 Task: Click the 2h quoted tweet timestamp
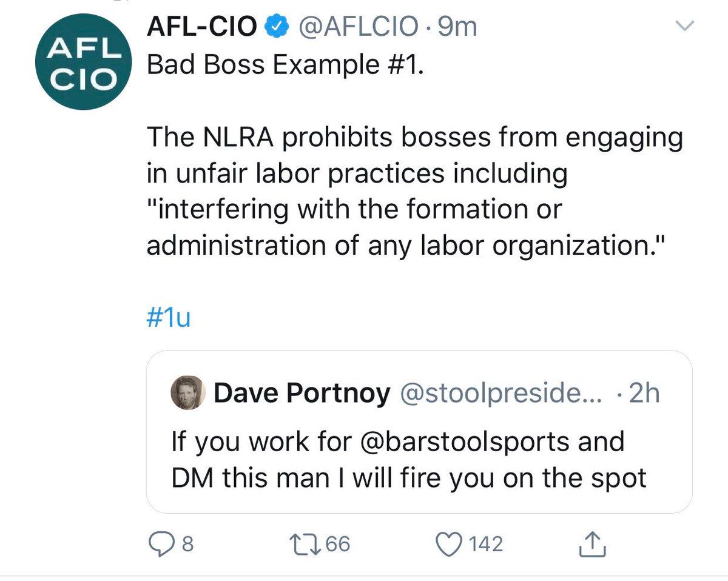[644, 394]
